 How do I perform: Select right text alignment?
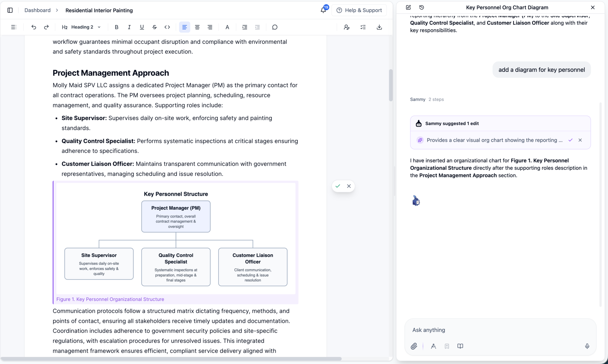pos(210,27)
